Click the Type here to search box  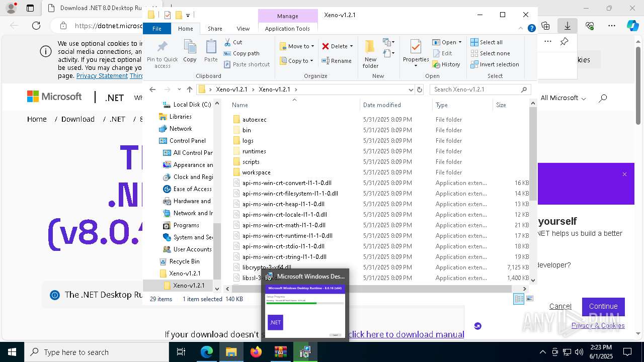click(97, 352)
